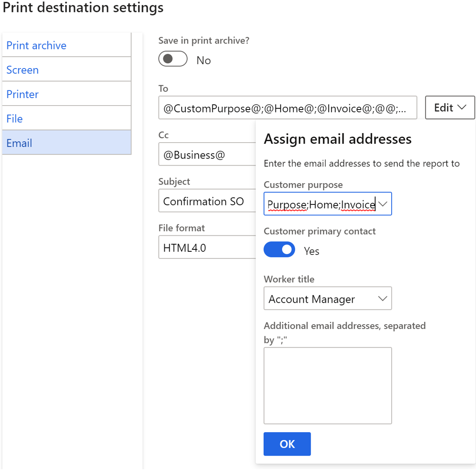This screenshot has height=476, width=476.
Task: Focus the Cc field containing @Business@
Action: point(207,154)
